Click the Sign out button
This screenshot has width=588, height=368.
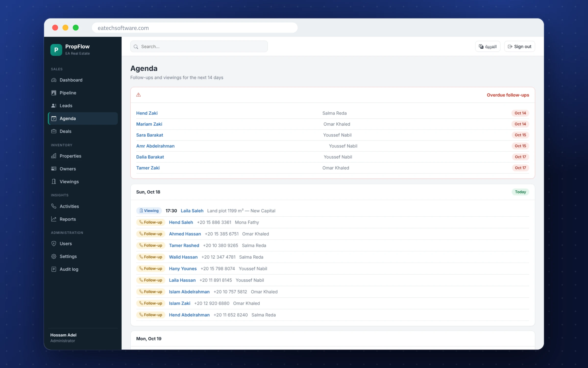click(x=519, y=46)
